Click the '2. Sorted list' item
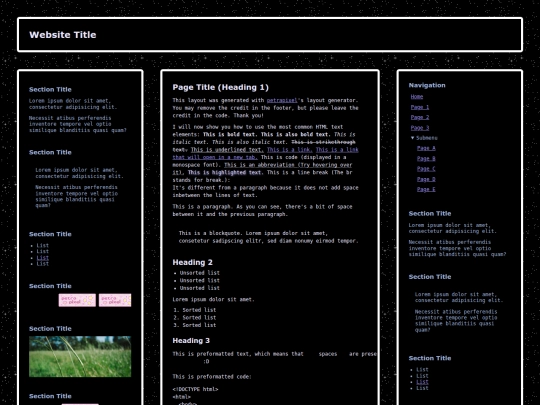Screen dimensions: 540x405 [x=195, y=318]
